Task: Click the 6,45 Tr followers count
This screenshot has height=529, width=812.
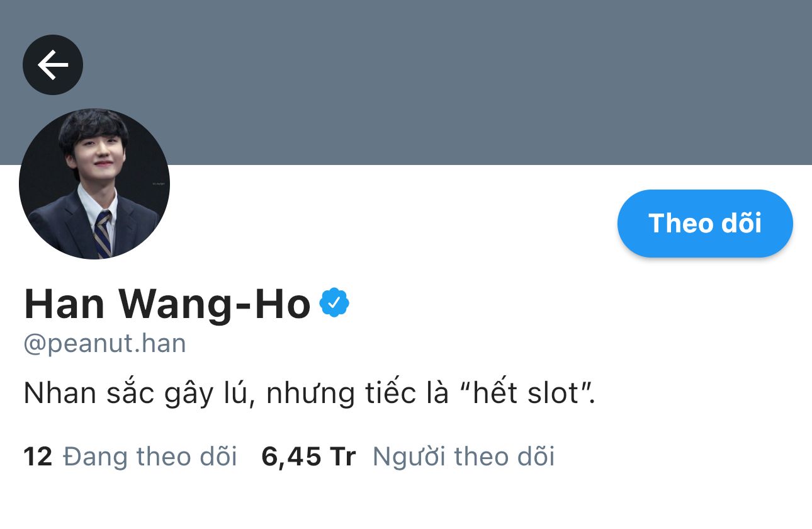Action: click(308, 457)
